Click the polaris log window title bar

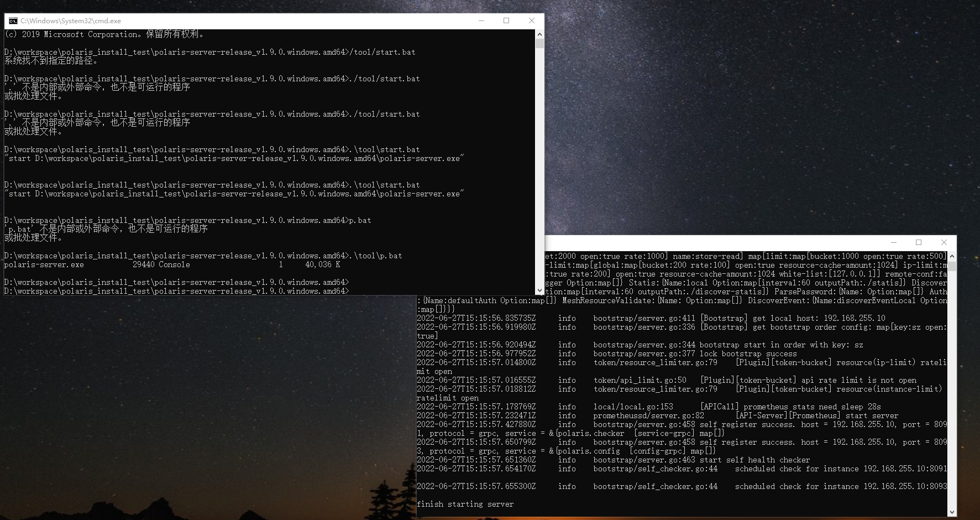coord(719,242)
